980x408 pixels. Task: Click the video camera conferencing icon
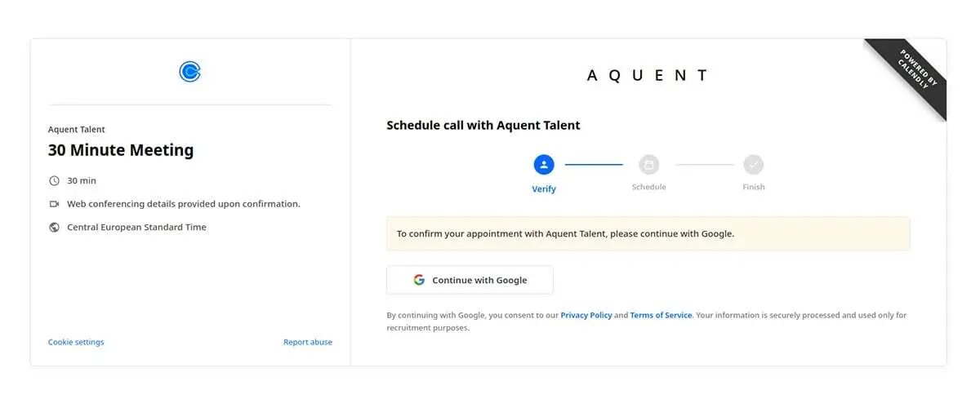click(x=54, y=204)
